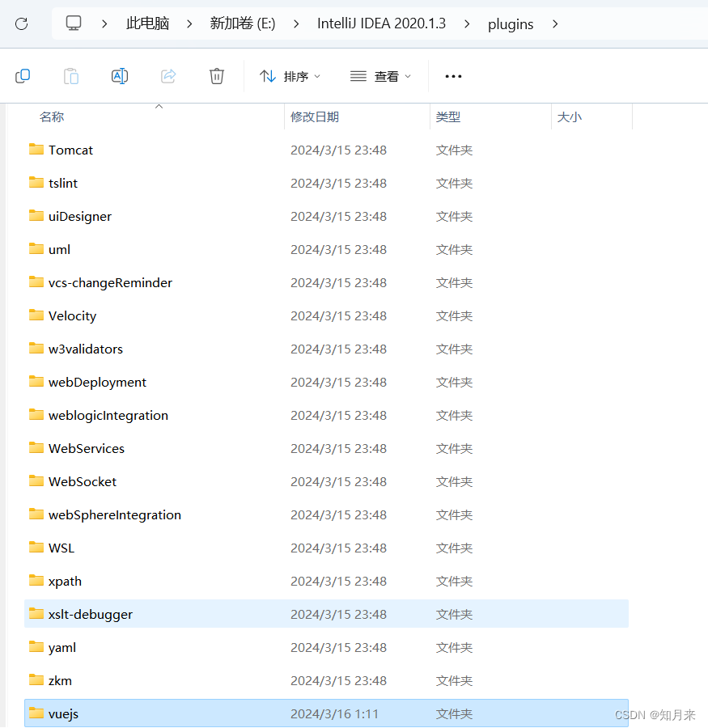
Task: Select the WebSocket folder name
Action: click(x=83, y=481)
